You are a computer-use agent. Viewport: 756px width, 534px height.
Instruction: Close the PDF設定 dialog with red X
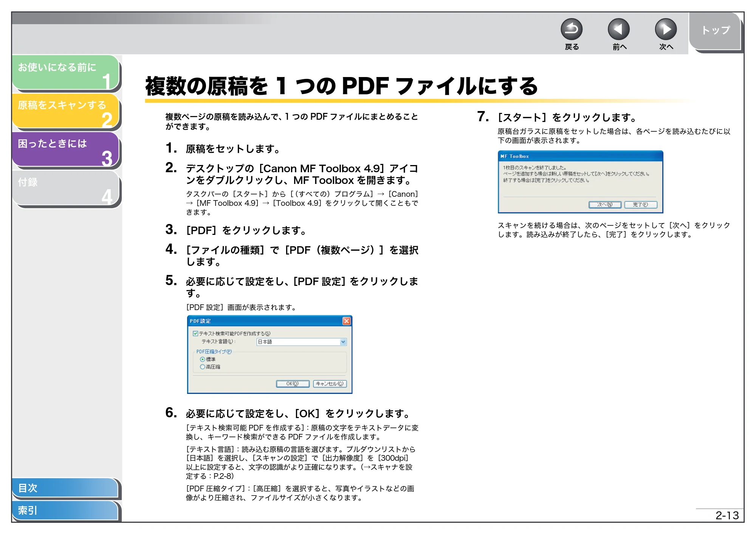(346, 321)
